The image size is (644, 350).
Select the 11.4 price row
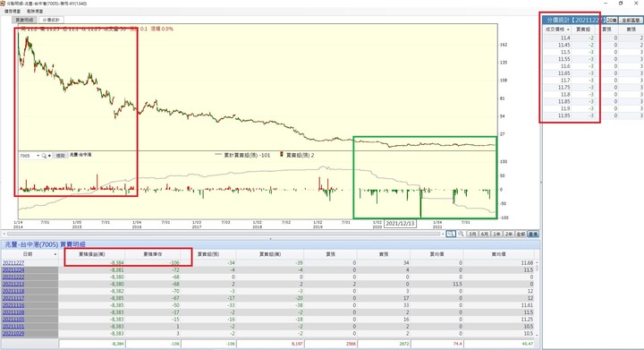pos(593,38)
